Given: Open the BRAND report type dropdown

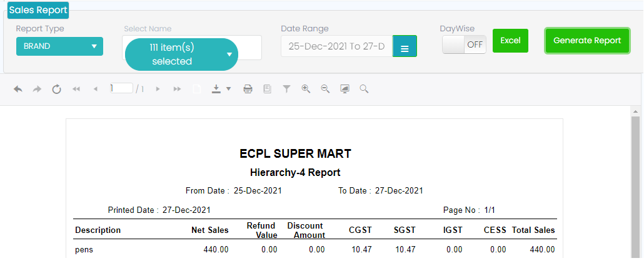Looking at the screenshot, I should pyautogui.click(x=59, y=46).
